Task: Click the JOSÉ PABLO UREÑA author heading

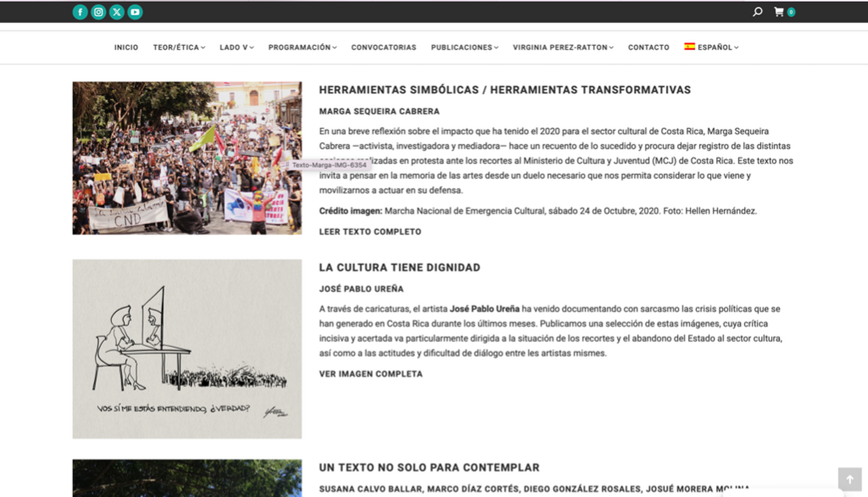Action: pyautogui.click(x=361, y=289)
